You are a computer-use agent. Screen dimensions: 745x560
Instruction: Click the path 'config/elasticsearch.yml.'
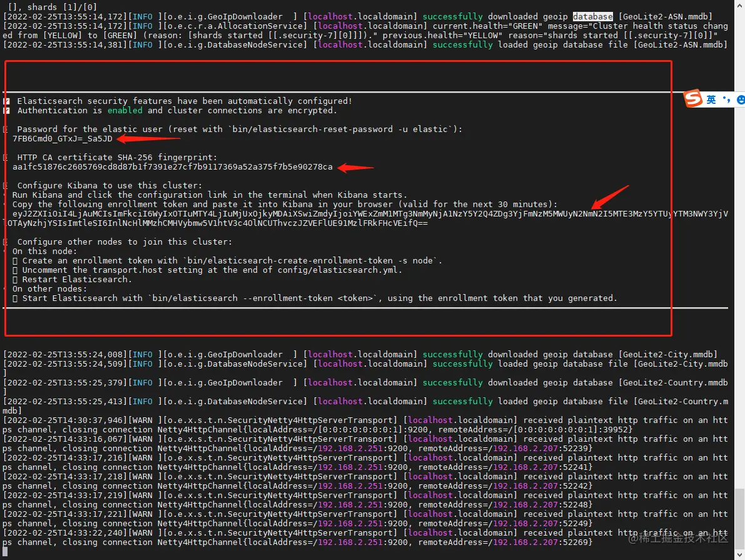(340, 270)
